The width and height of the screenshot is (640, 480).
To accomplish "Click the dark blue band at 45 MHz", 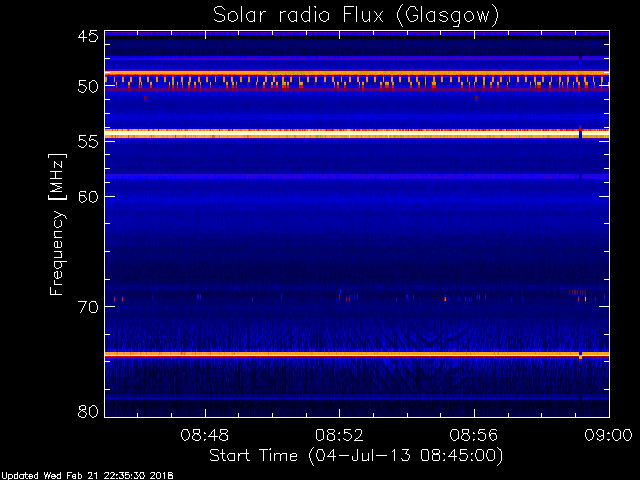I will click(x=355, y=35).
